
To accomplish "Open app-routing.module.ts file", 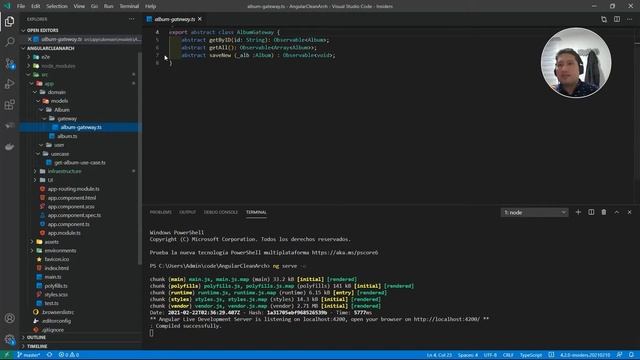I will 73,189.
